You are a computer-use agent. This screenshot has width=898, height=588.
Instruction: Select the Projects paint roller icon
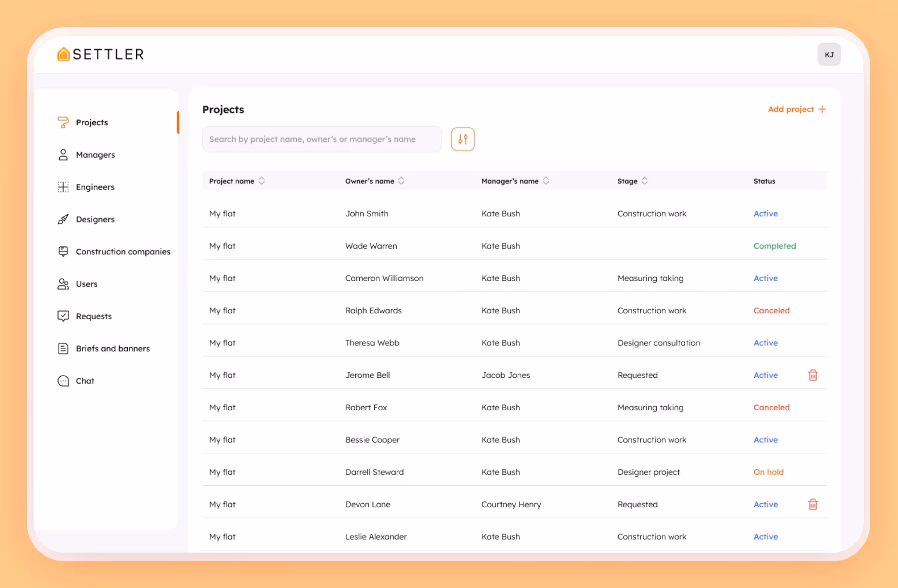click(x=63, y=122)
